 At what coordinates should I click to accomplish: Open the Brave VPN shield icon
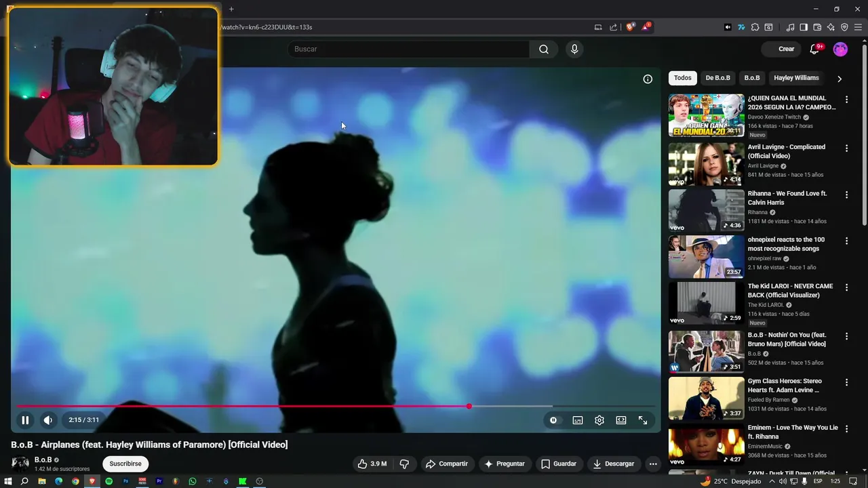[x=844, y=27]
